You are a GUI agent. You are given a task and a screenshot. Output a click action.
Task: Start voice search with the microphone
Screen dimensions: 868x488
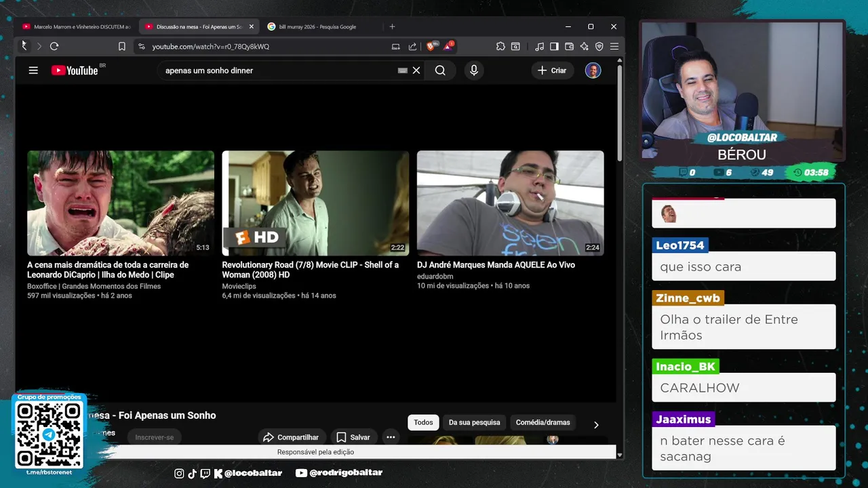coord(474,70)
